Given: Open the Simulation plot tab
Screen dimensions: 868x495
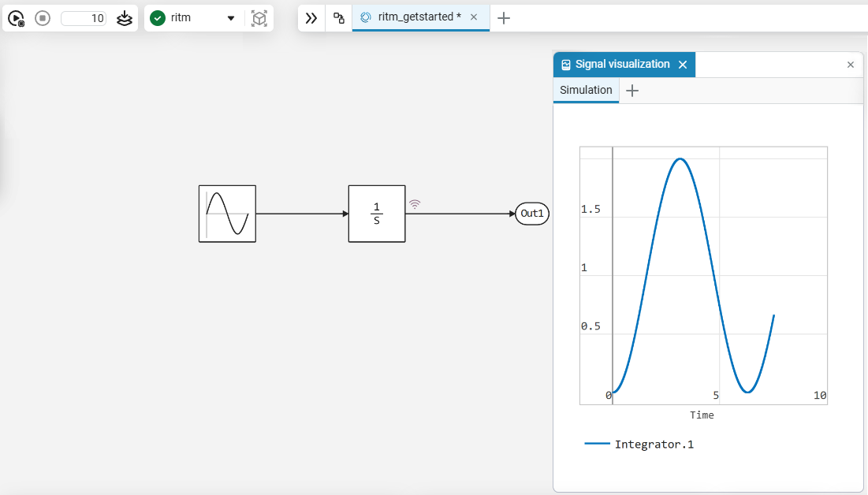Looking at the screenshot, I should (x=586, y=91).
